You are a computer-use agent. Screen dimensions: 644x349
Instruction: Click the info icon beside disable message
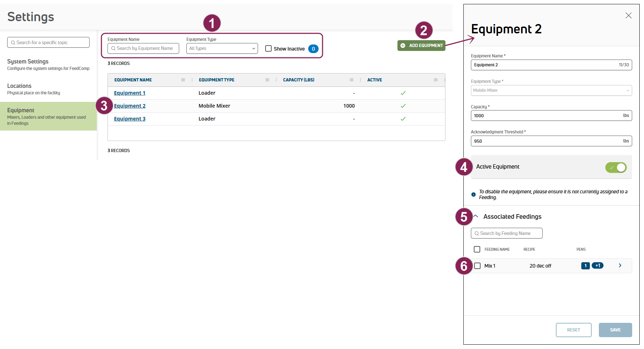pyautogui.click(x=473, y=194)
